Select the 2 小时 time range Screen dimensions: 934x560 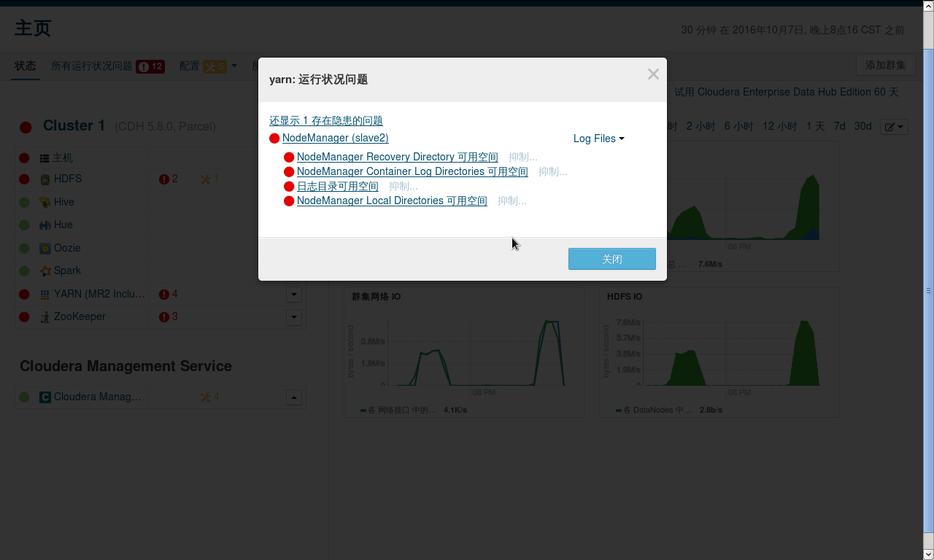tap(700, 126)
